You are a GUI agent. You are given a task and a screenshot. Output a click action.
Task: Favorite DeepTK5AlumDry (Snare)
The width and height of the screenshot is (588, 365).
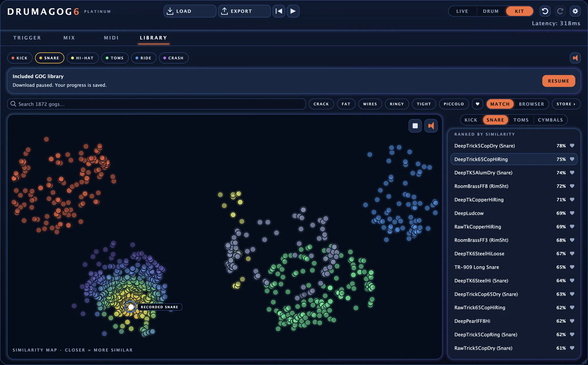point(572,173)
